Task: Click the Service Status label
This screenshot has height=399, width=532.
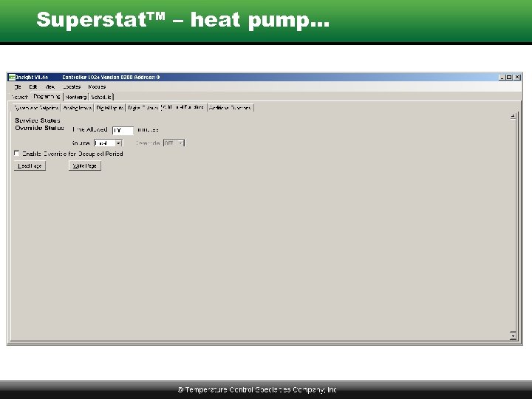Action: (38, 120)
